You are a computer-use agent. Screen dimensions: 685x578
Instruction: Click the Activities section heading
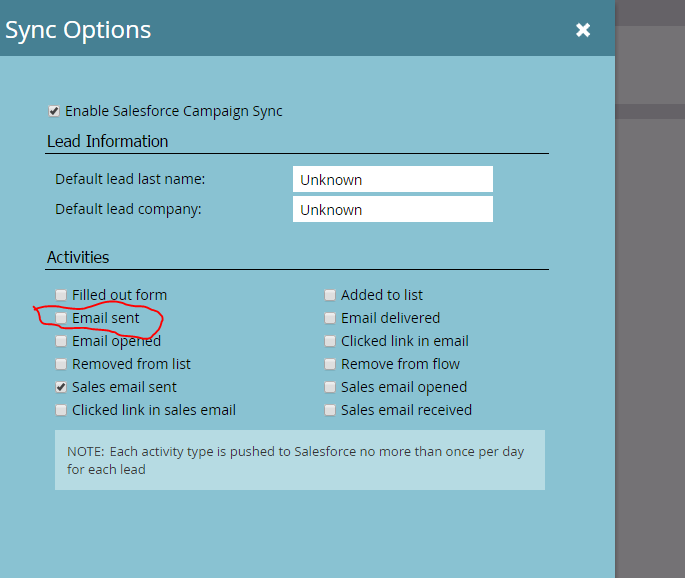[x=78, y=257]
